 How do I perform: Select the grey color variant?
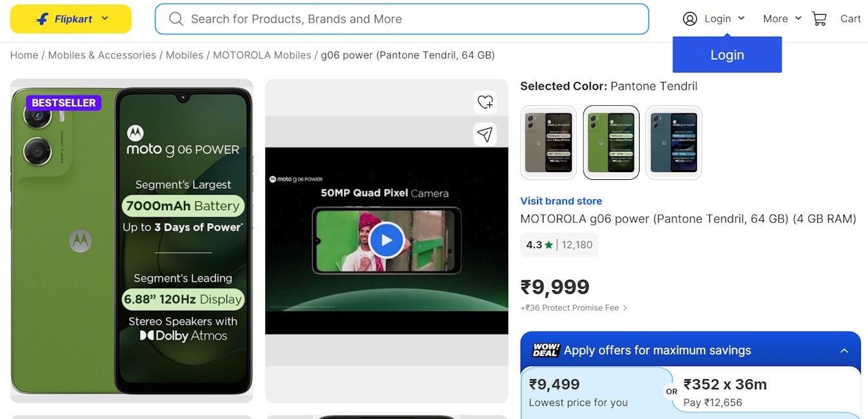[x=548, y=142]
